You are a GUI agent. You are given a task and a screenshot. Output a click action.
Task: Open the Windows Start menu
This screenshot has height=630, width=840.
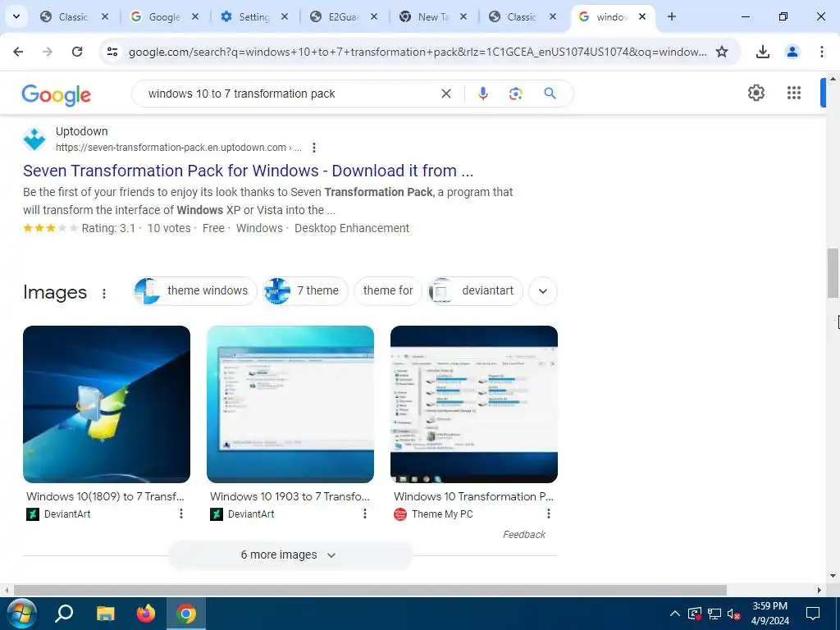click(x=21, y=614)
